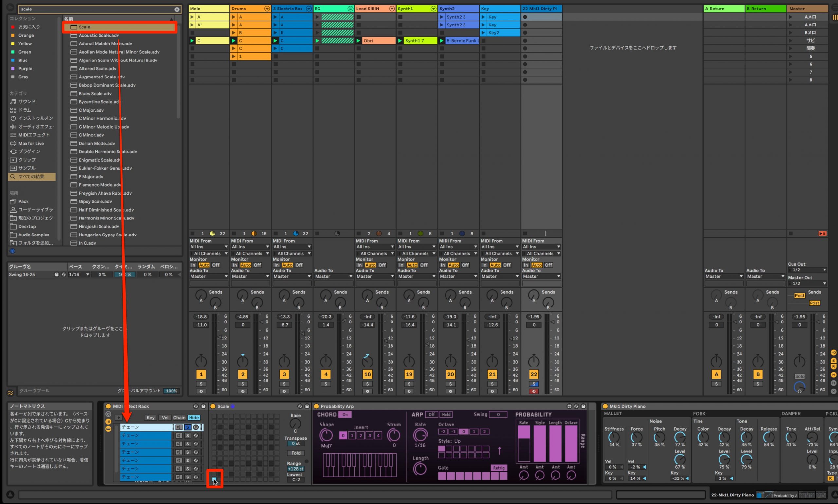
Task: Toggle Mkl1 Dirty Piano device activator
Action: (605, 406)
